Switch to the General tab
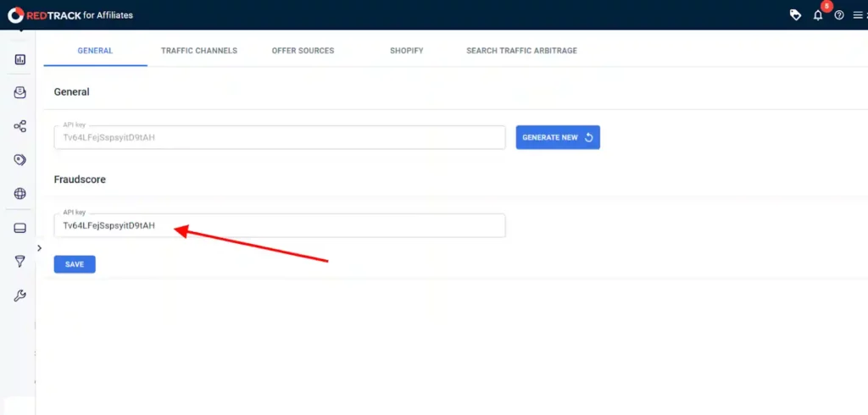 pos(95,50)
